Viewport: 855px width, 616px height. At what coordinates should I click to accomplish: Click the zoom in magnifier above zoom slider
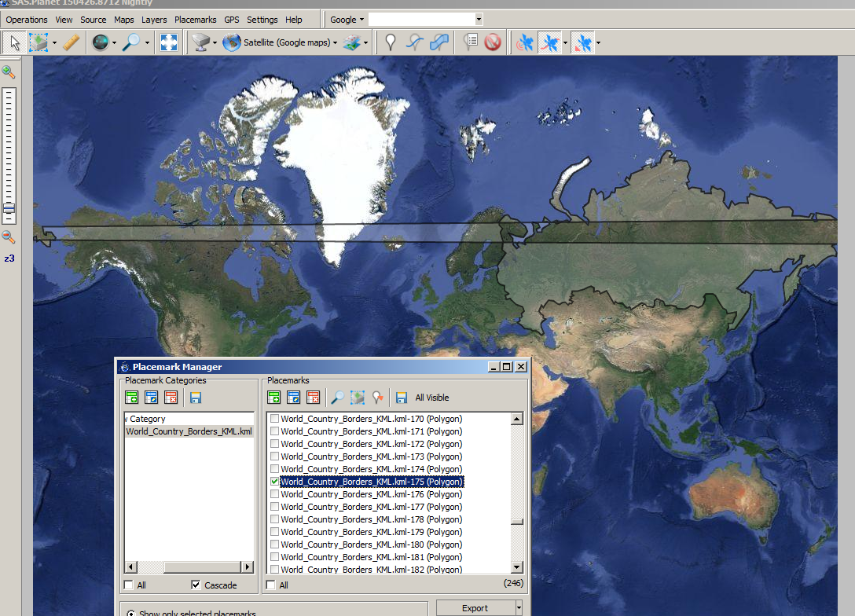(x=9, y=72)
